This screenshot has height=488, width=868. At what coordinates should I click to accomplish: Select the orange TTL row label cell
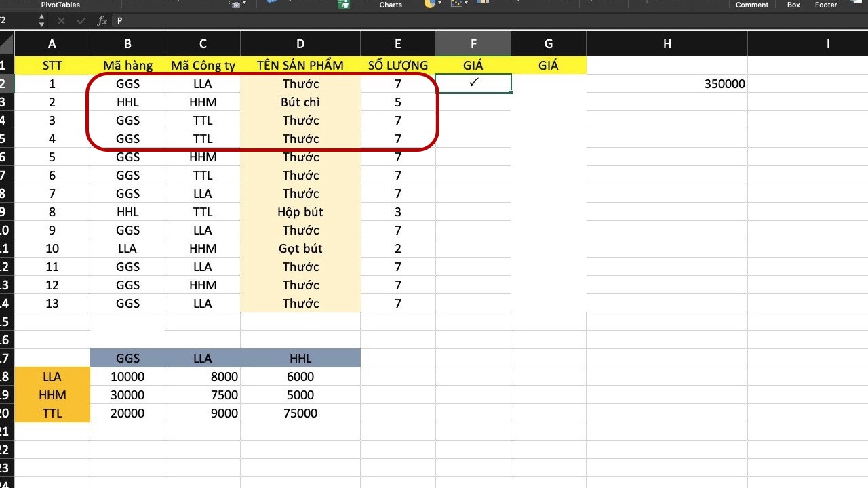tap(52, 413)
